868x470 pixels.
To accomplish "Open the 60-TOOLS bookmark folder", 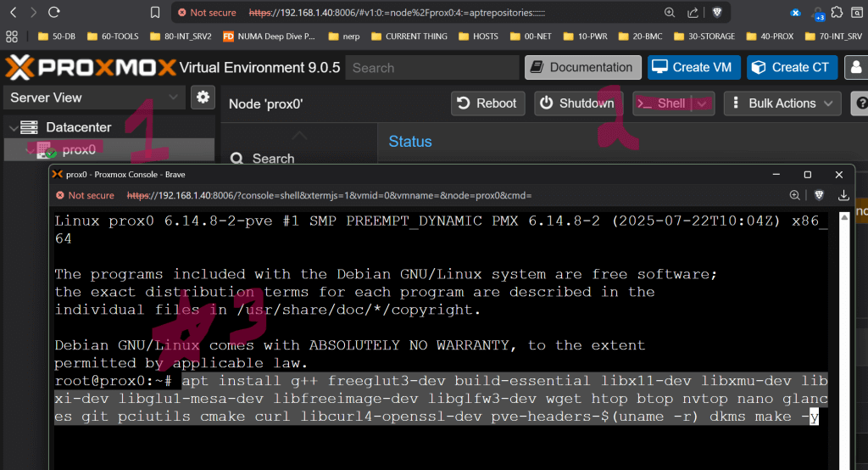I will coord(116,36).
